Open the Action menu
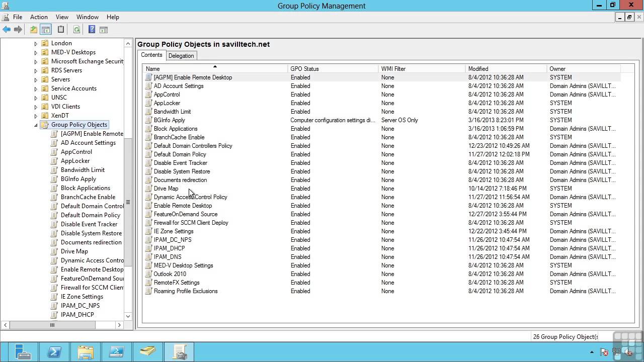This screenshot has width=644, height=362. point(39,17)
